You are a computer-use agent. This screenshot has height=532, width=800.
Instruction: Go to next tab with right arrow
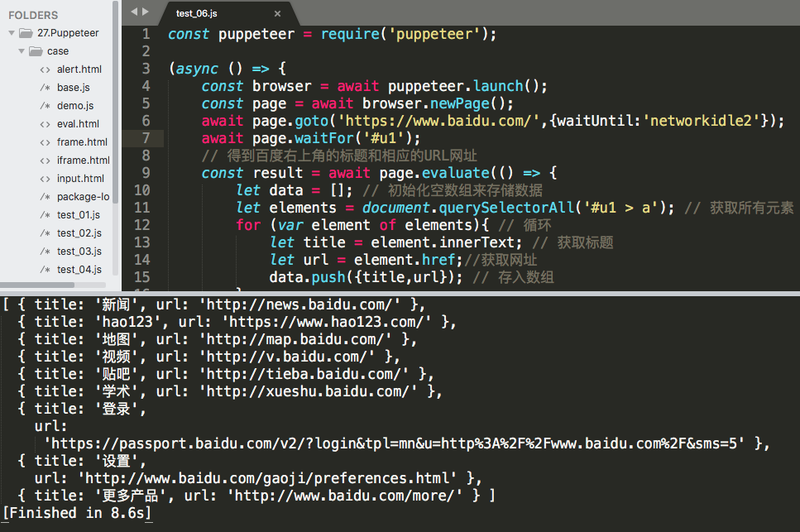(x=146, y=12)
